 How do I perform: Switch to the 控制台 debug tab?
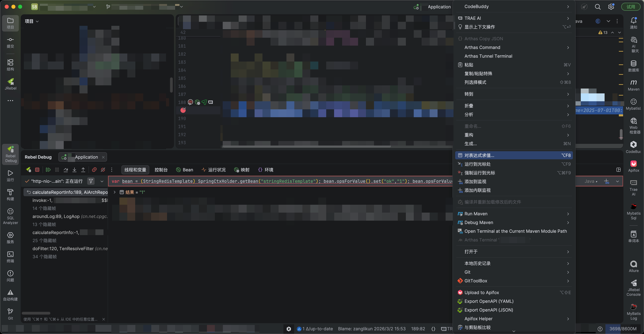(x=161, y=170)
